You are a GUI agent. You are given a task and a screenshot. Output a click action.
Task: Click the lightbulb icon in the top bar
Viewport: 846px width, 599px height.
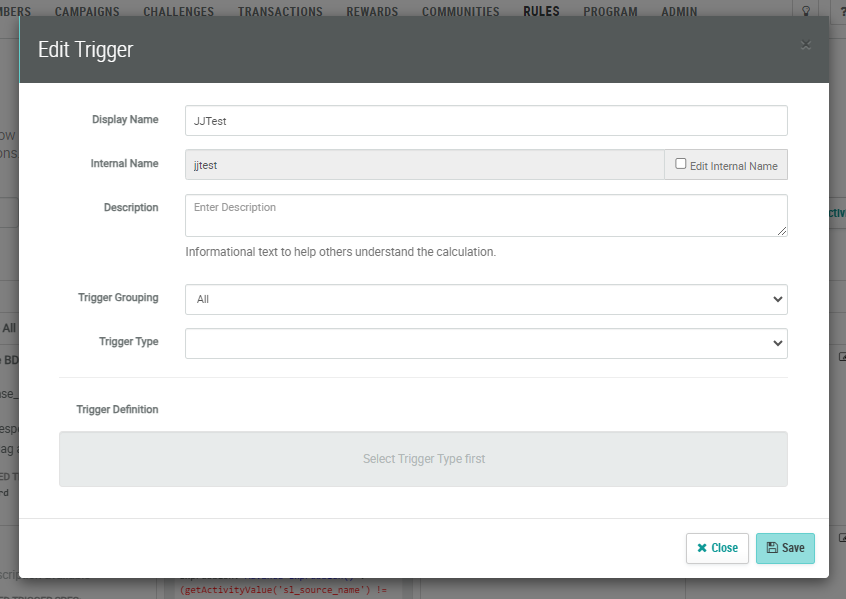pos(806,11)
